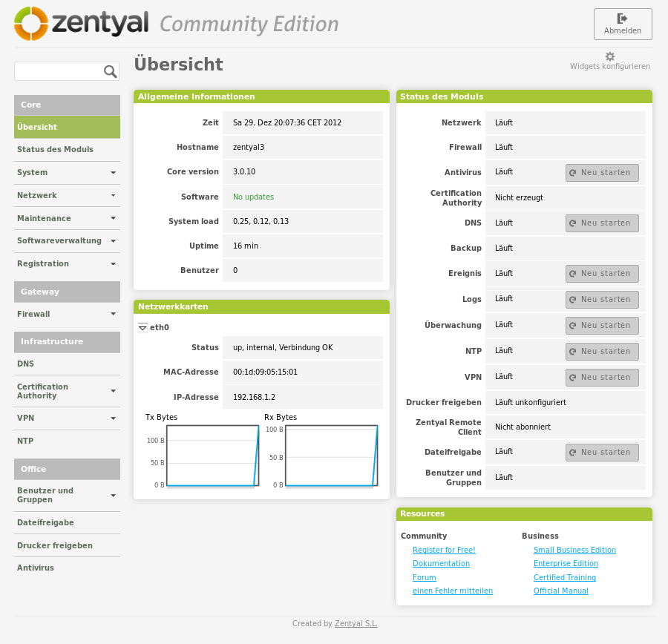The height and width of the screenshot is (644, 668).
Task: Click the 'Nicht abonniert' status text
Action: coord(523,427)
